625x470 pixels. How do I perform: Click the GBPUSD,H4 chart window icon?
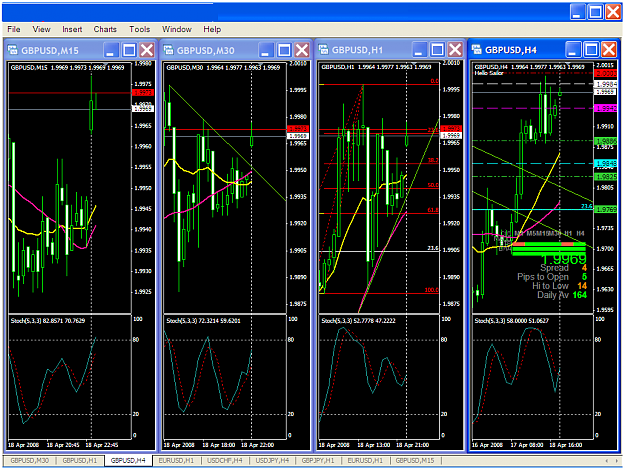coord(476,49)
